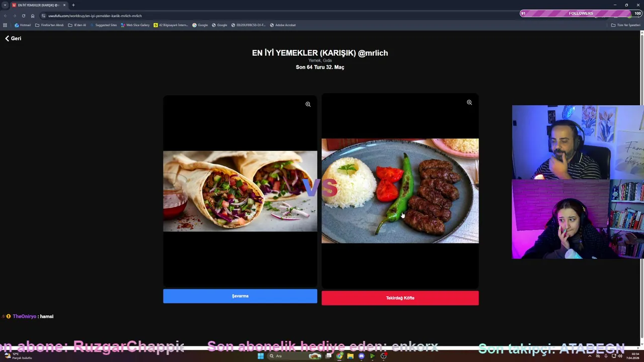The image size is (644, 362).
Task: Open Chrome from the taskbar
Action: tap(340, 356)
